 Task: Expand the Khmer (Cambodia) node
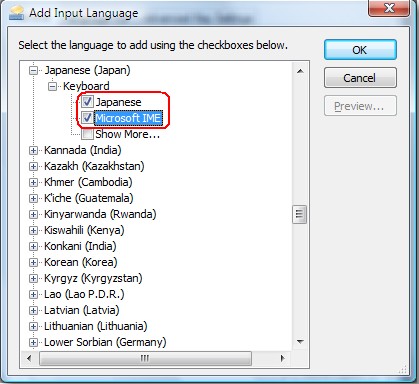33,182
